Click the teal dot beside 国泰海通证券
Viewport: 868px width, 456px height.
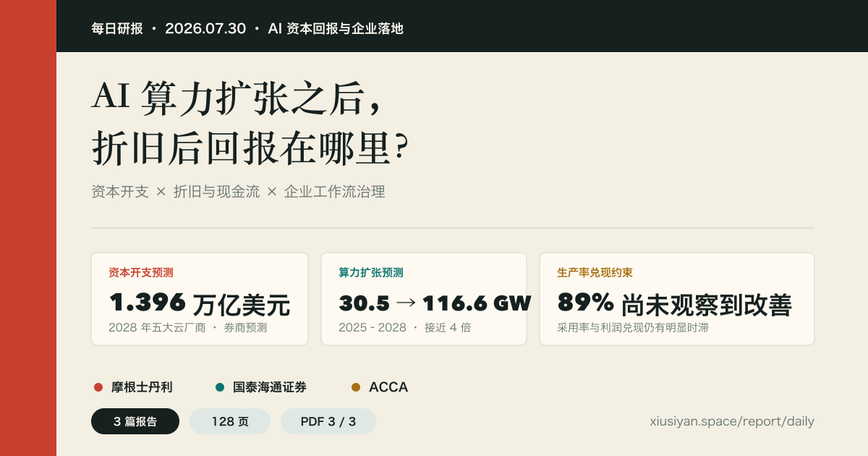point(220,387)
